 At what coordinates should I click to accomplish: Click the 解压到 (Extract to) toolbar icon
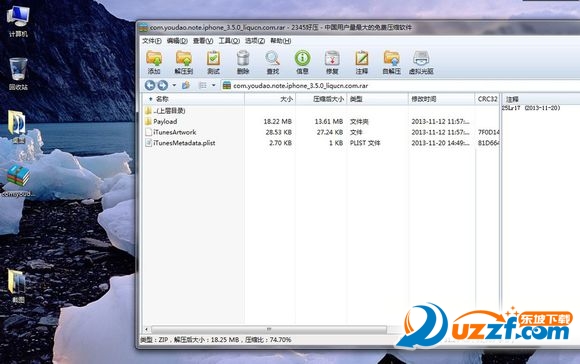tap(184, 62)
